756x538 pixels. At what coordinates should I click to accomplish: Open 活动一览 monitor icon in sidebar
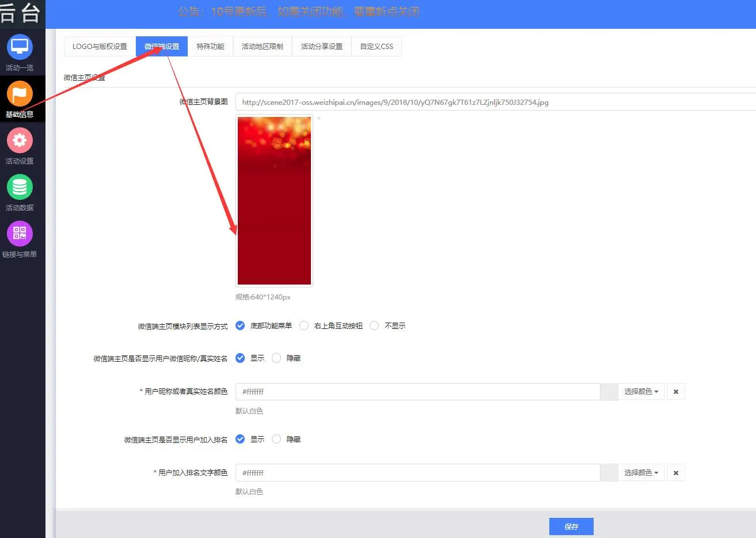tap(20, 47)
